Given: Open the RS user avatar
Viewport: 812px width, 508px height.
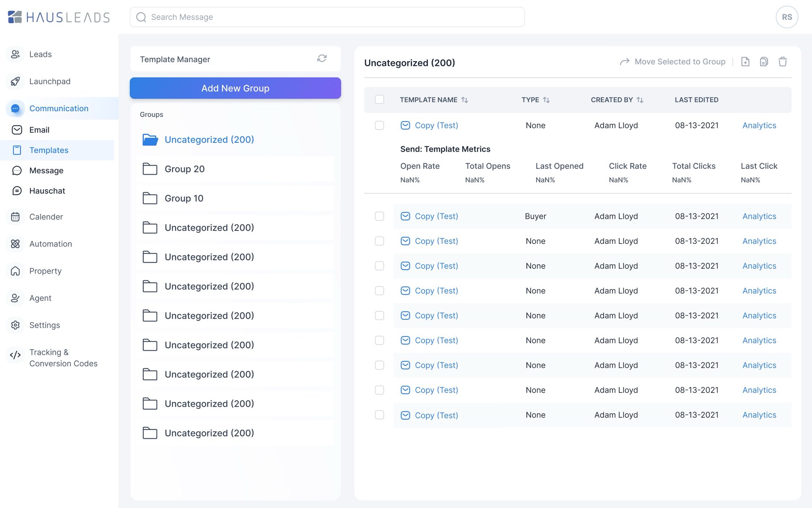Looking at the screenshot, I should click(x=786, y=17).
